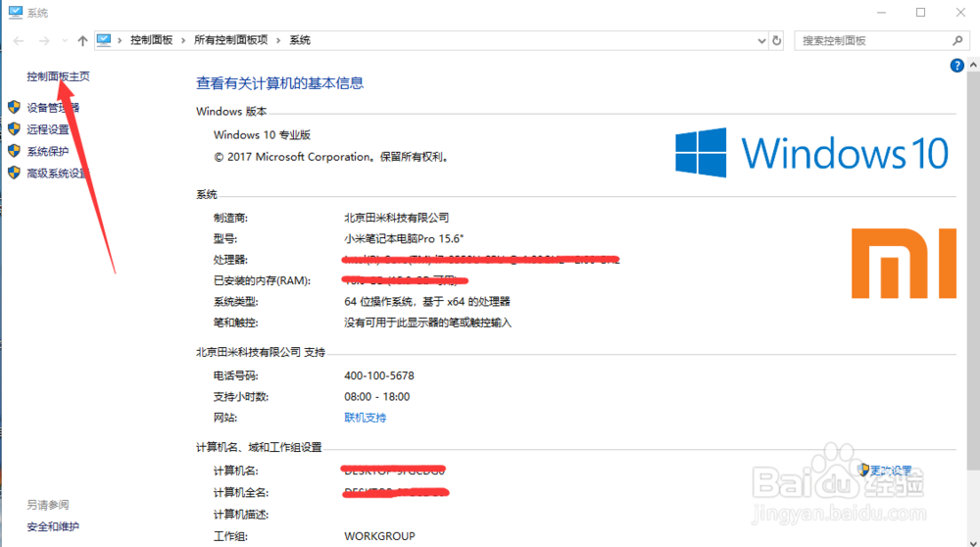The height and width of the screenshot is (547, 980).
Task: Click the scrollbar up arrow
Action: (x=973, y=65)
